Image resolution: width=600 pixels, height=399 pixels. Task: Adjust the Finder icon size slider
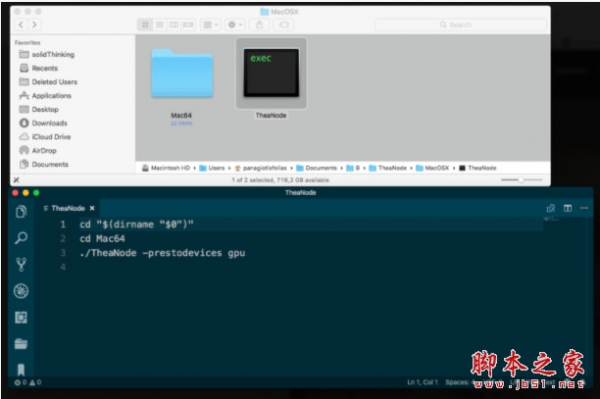click(522, 180)
